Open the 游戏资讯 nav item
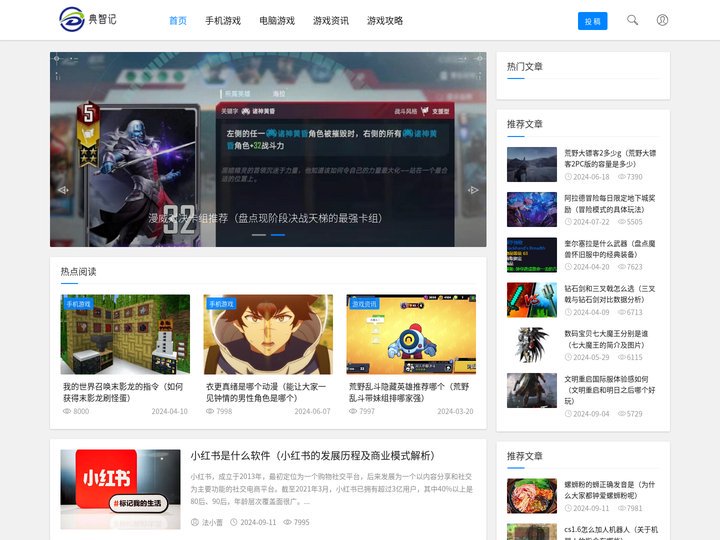The image size is (720, 540). tap(331, 21)
